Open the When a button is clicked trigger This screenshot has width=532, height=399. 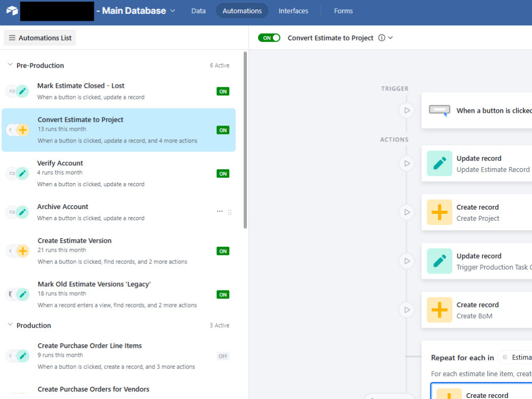(477, 110)
